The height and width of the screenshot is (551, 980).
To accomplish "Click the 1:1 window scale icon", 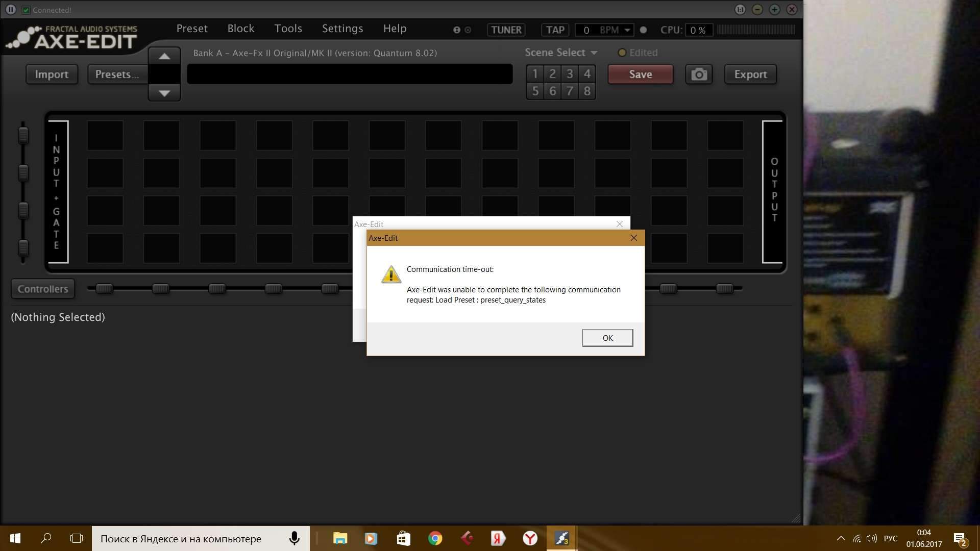I will (x=740, y=10).
